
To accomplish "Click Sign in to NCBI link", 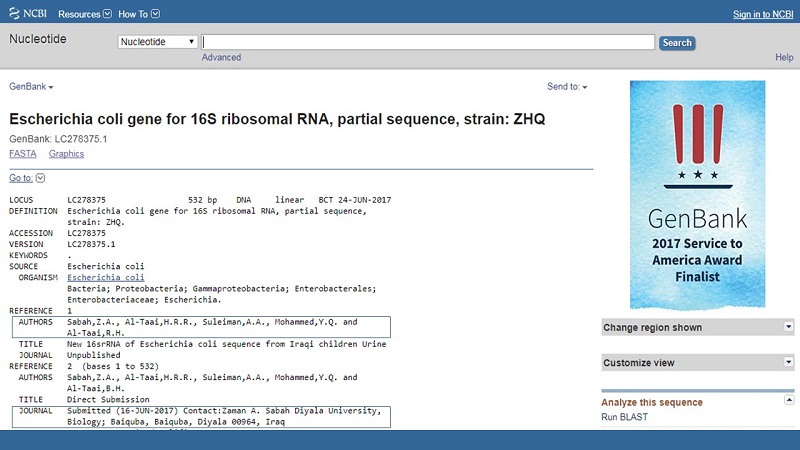I will coord(763,14).
